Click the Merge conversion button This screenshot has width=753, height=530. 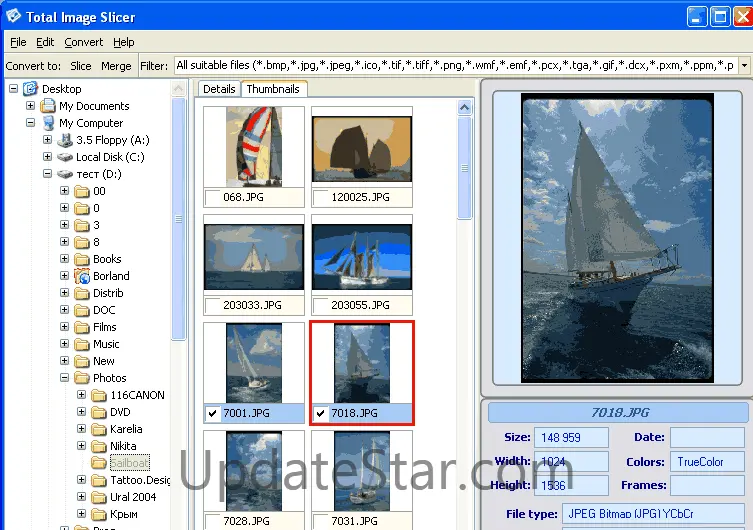click(116, 66)
